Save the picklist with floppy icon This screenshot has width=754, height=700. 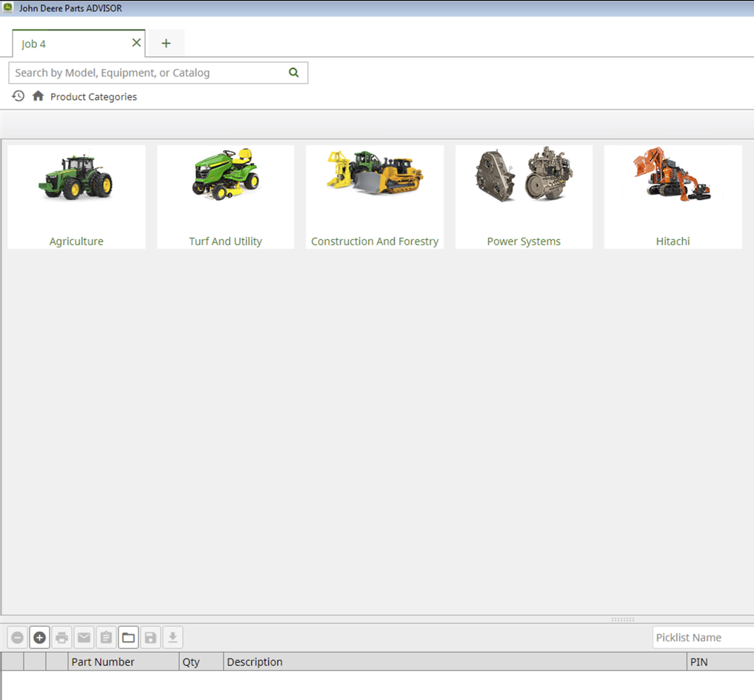[x=150, y=638]
